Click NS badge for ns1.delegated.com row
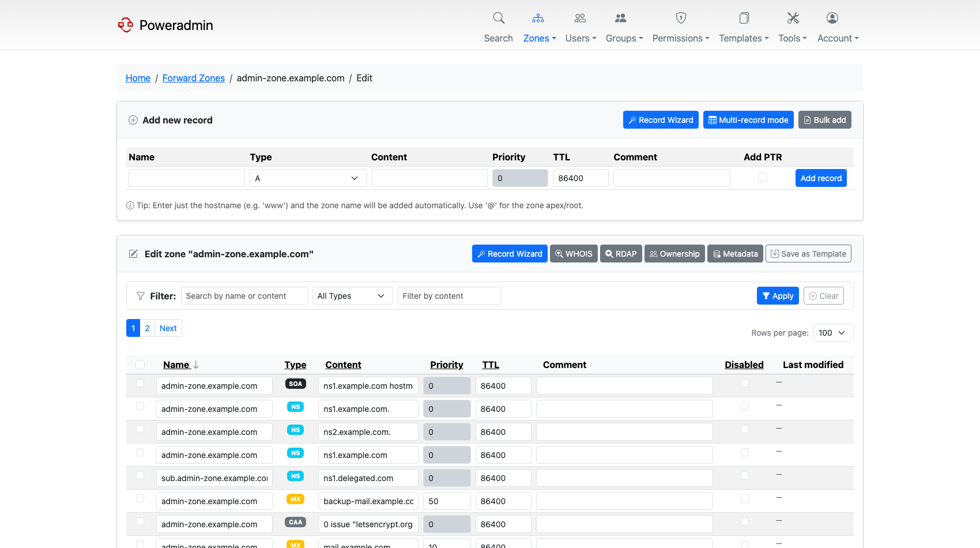 [x=296, y=476]
